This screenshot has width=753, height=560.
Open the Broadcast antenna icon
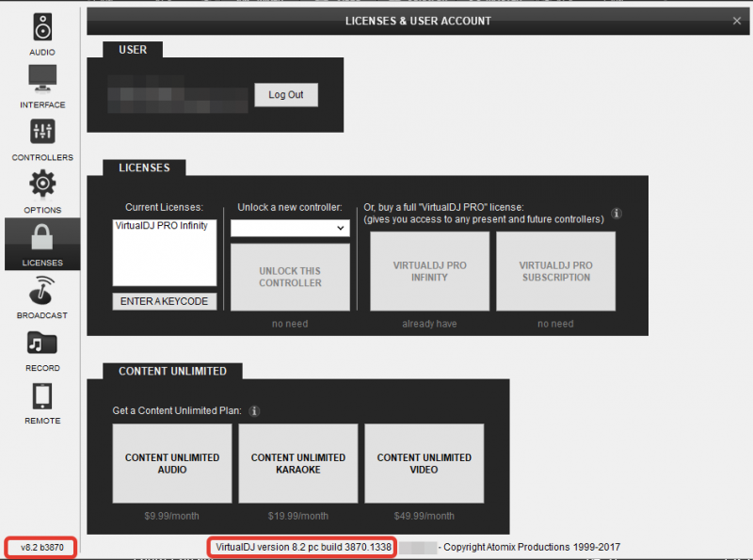(x=42, y=290)
